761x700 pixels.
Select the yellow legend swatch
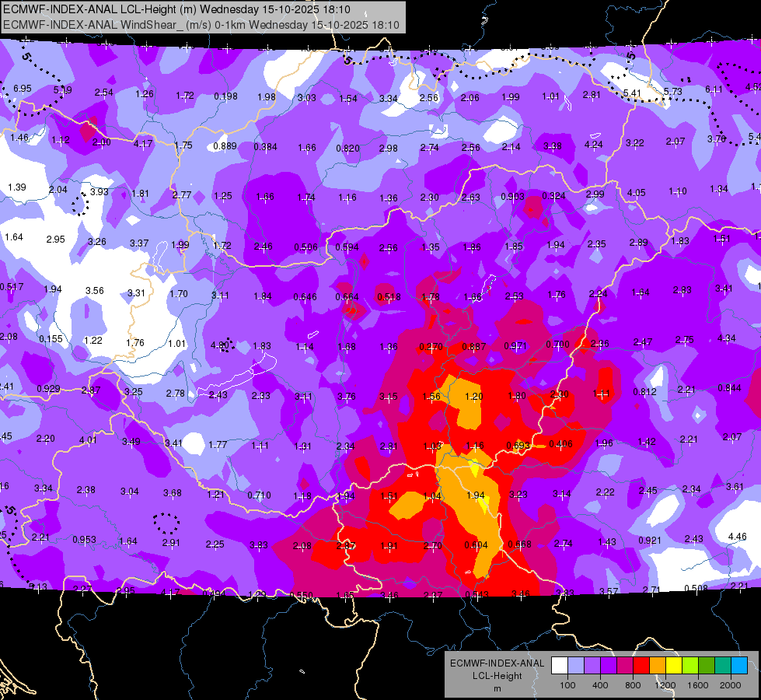coord(674,666)
